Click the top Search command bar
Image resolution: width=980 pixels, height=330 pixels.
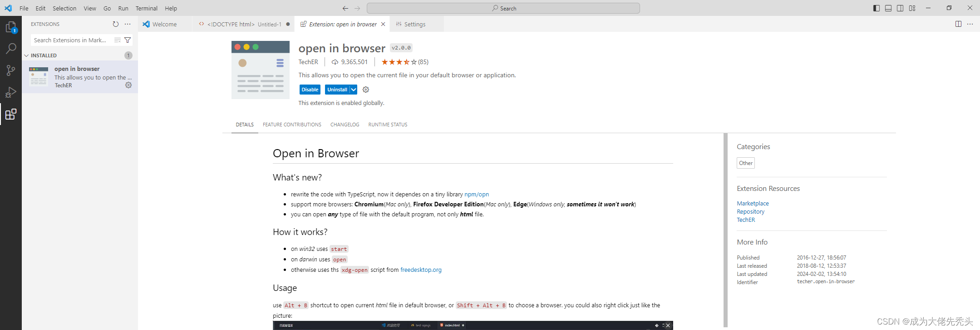[x=503, y=8]
